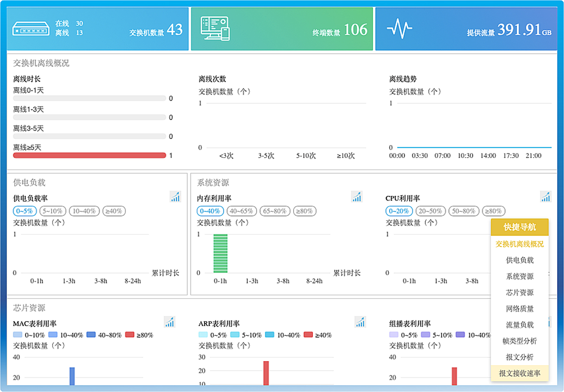
Task: Click the traffic pulse waveform icon
Action: point(399,29)
